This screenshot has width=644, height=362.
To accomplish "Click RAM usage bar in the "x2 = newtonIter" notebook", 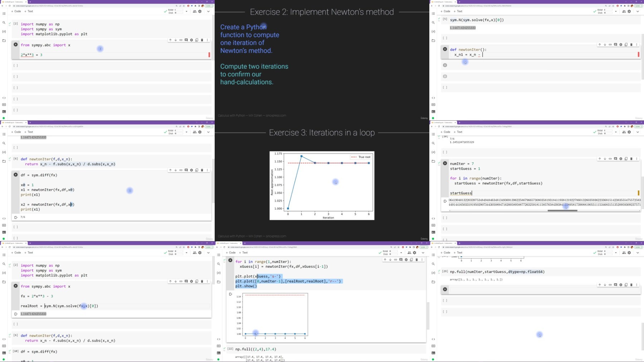I will coord(179,131).
